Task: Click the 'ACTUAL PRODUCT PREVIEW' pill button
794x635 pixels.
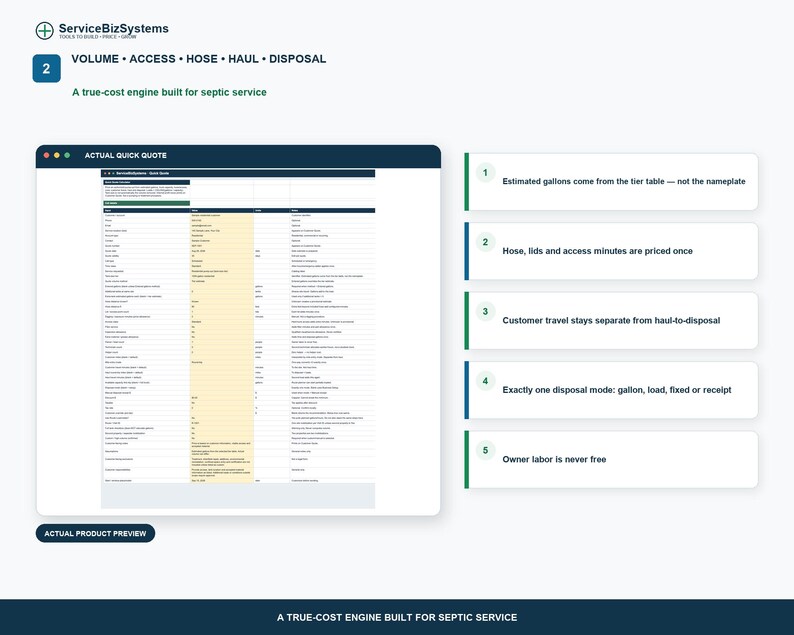Action: pyautogui.click(x=95, y=533)
